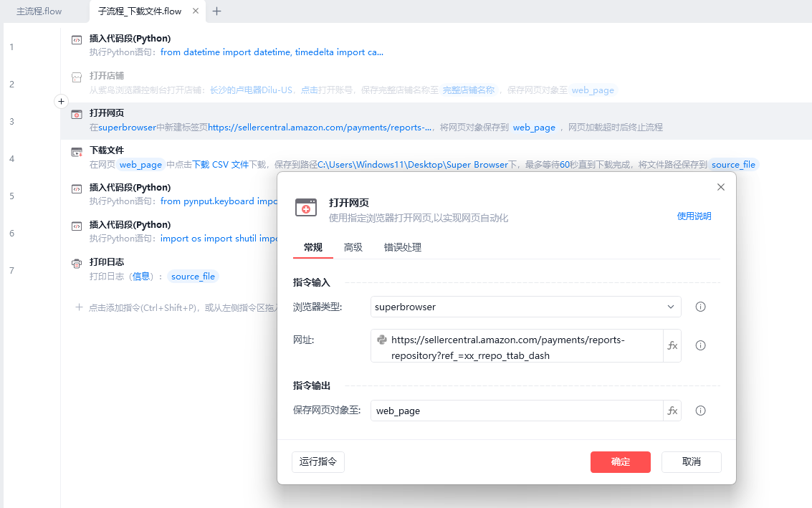Click 点击添加指令 add instruction row
Screen dimensions: 812x508
tap(176, 307)
